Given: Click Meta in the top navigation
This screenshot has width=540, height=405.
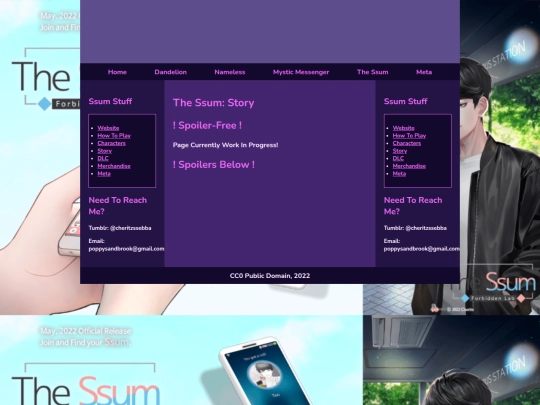Looking at the screenshot, I should (x=424, y=72).
